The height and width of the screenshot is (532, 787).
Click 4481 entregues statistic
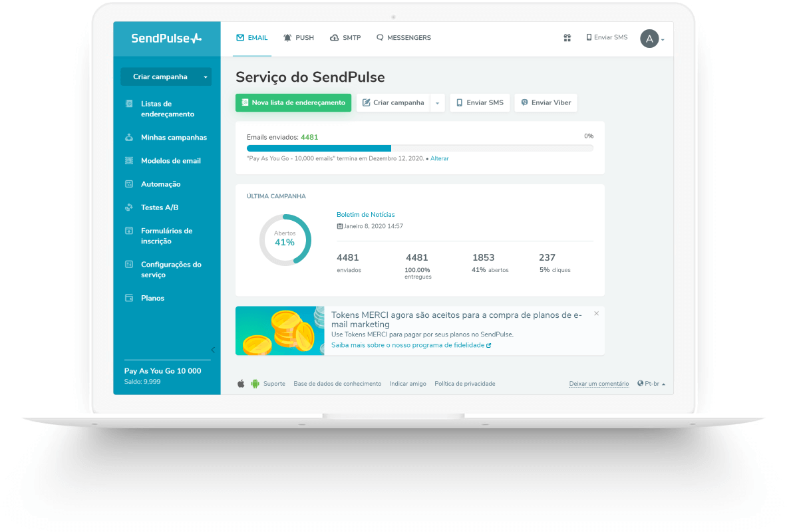(x=418, y=265)
